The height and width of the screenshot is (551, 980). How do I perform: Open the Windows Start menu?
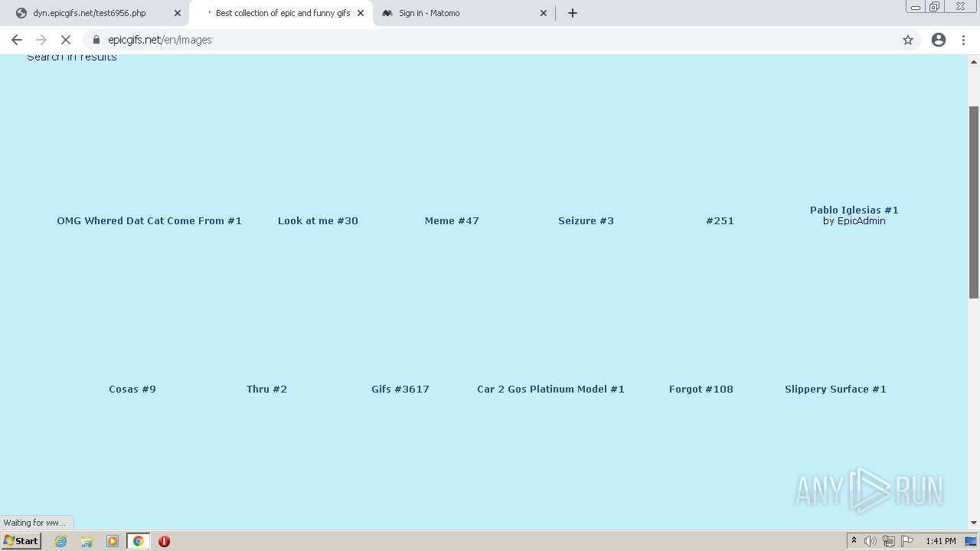[x=21, y=540]
